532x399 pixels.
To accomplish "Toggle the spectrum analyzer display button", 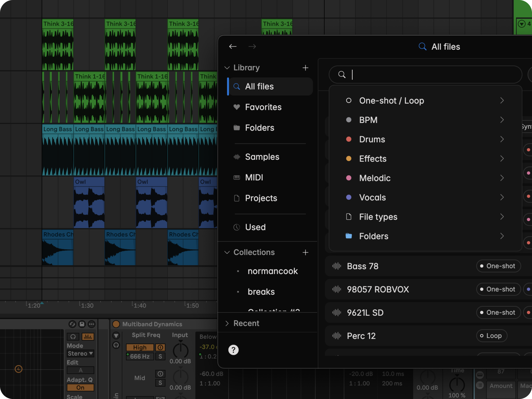I will coord(88,337).
